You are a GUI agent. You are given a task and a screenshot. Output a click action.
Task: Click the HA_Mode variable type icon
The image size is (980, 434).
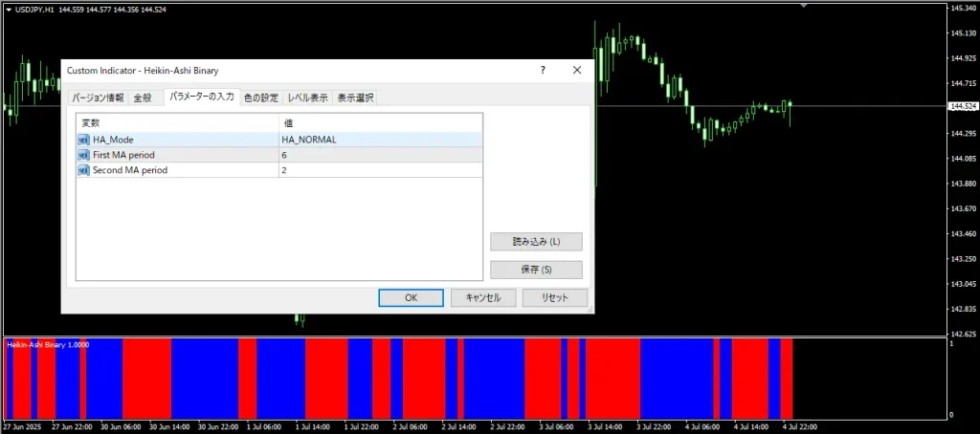pos(83,140)
